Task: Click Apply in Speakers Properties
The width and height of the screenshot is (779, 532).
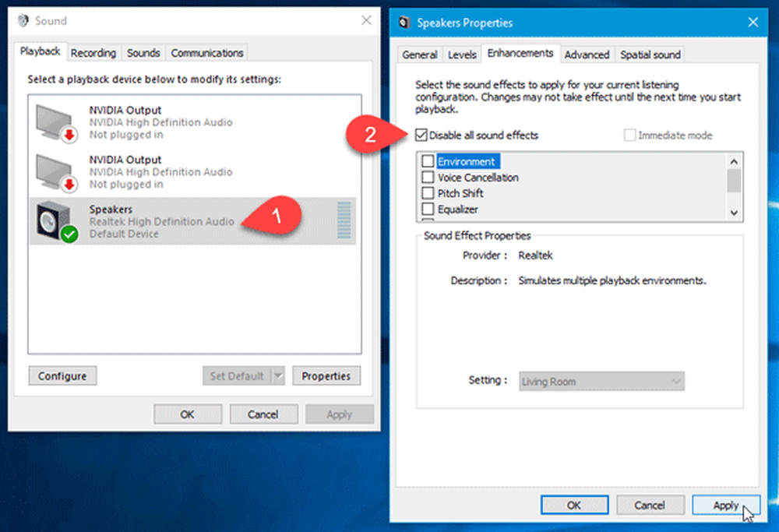Action: point(725,506)
